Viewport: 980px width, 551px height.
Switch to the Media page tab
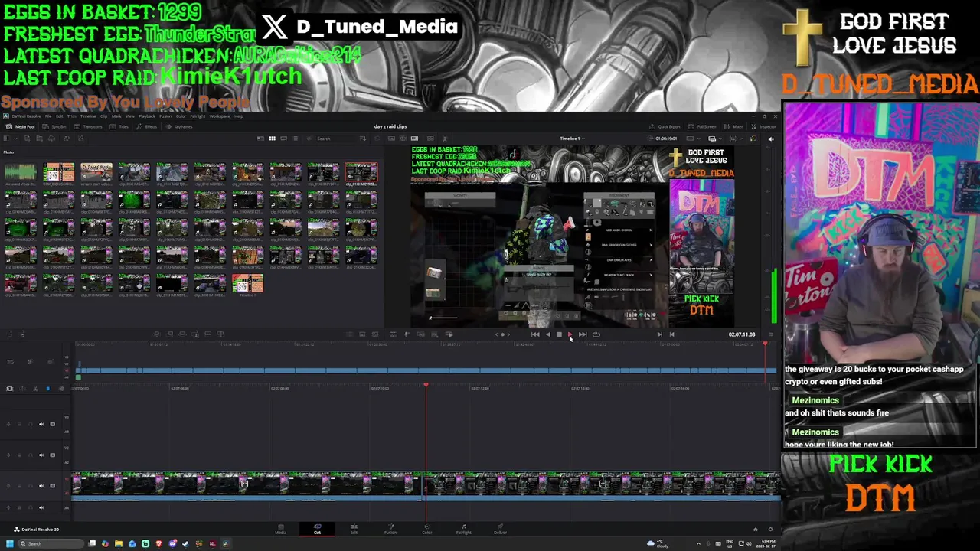point(280,529)
